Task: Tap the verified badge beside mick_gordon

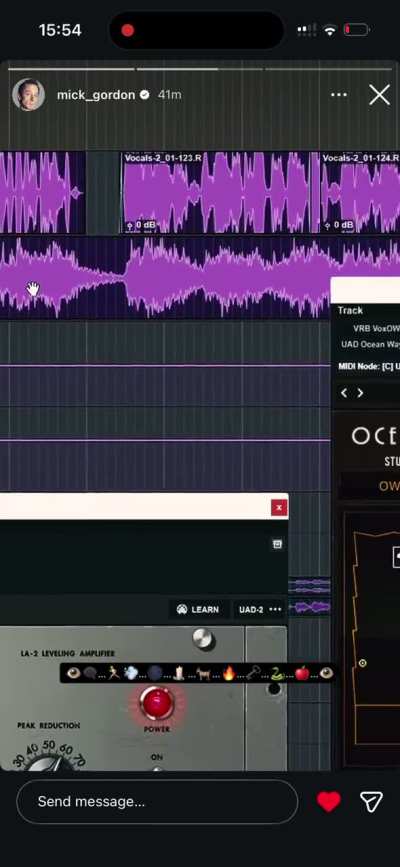Action: click(144, 95)
